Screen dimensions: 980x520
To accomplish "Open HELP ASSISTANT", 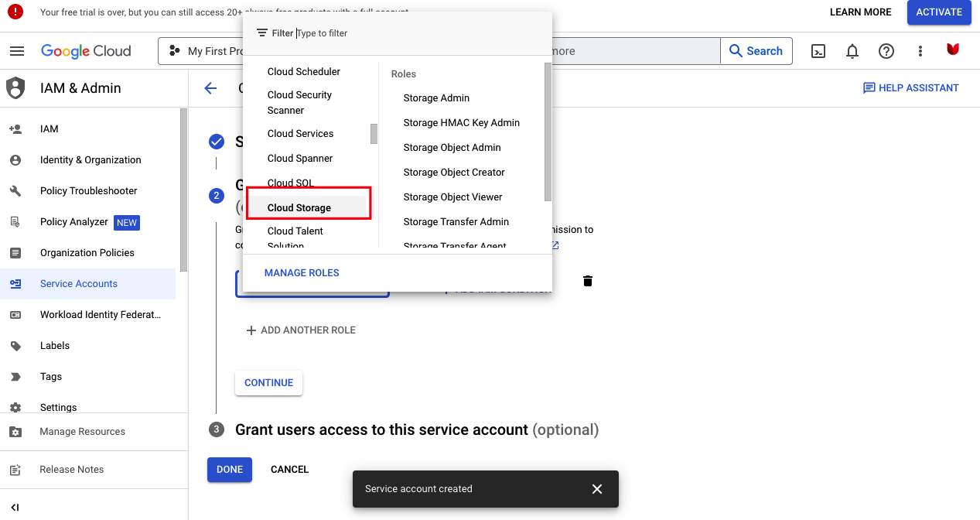I will click(x=910, y=88).
